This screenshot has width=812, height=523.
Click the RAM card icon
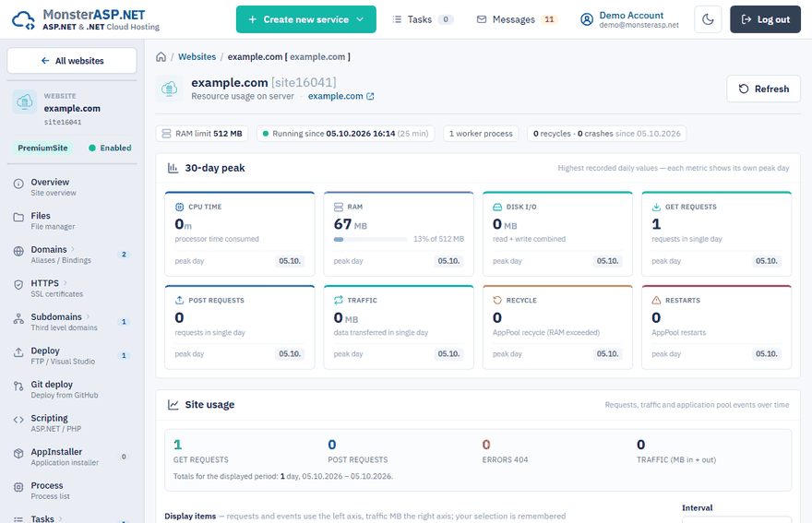click(338, 207)
